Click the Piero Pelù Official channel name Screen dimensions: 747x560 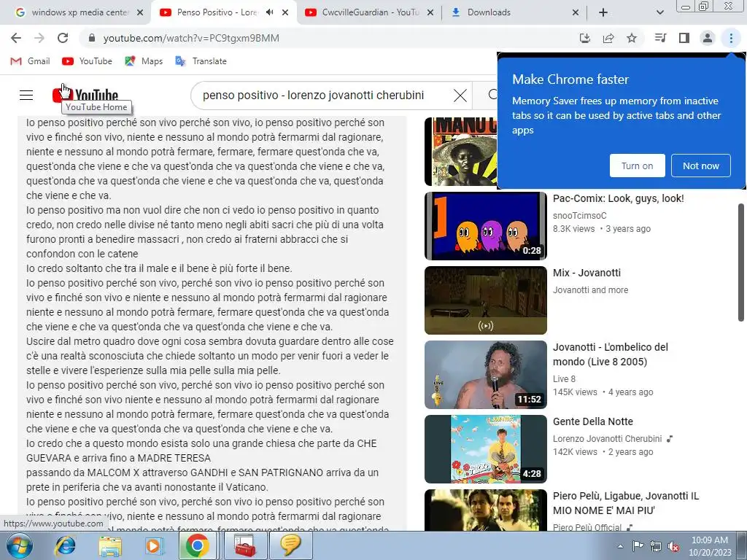[x=587, y=527]
